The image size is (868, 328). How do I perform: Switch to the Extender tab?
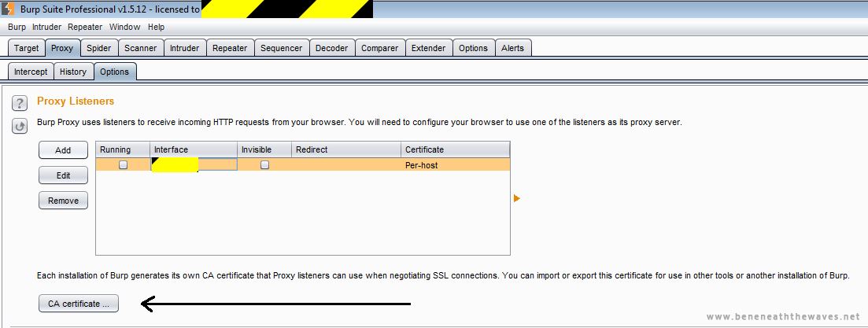tap(428, 48)
